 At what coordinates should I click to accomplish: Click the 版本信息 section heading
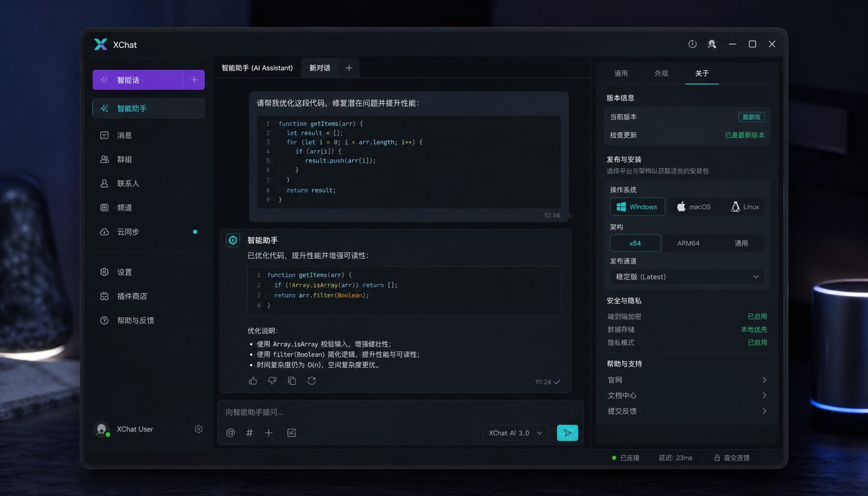[x=620, y=98]
